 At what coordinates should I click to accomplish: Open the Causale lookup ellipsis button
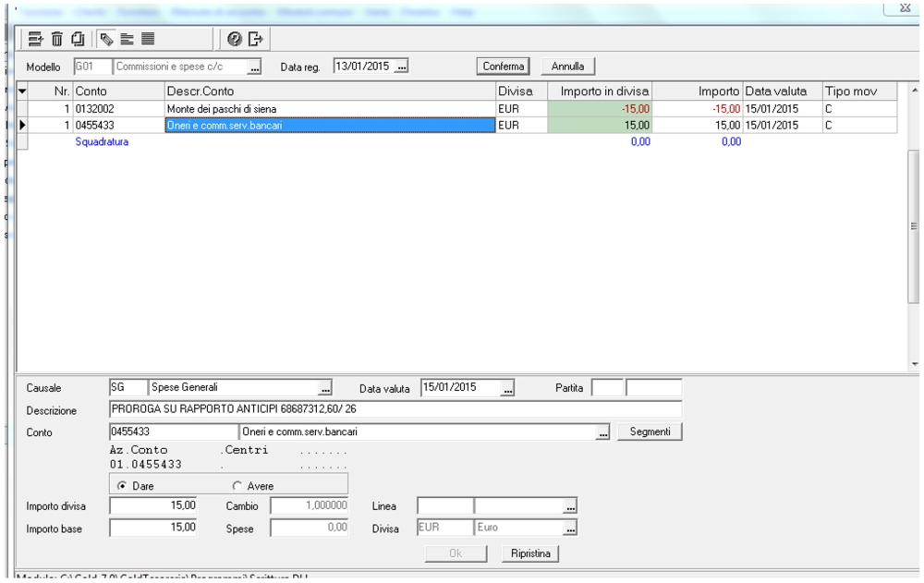click(325, 388)
